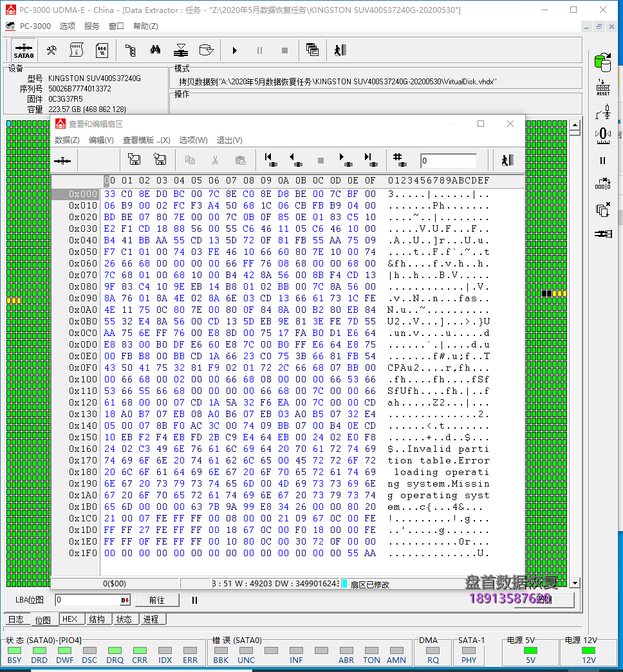Open the wrench and hammer utilities tool

click(x=51, y=51)
